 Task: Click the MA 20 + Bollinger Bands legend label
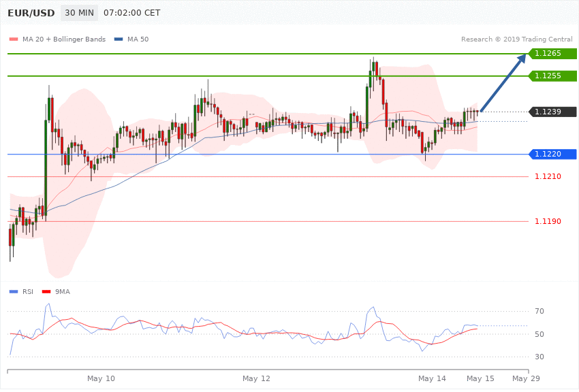[64, 39]
